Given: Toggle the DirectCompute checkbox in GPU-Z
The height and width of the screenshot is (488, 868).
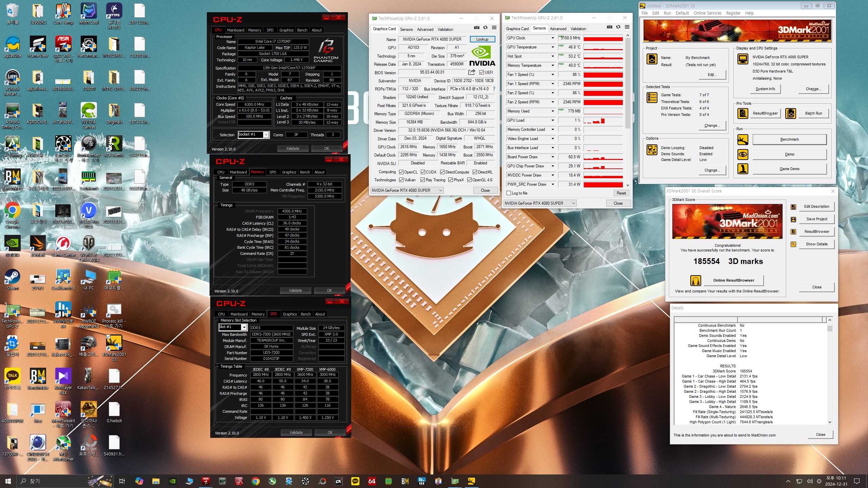Looking at the screenshot, I should [442, 172].
